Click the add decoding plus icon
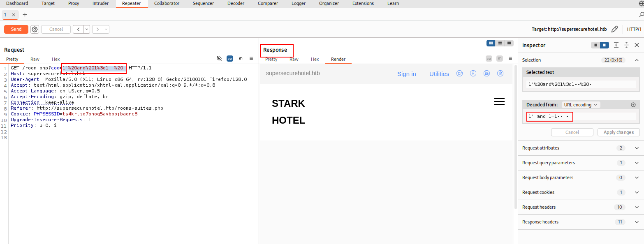This screenshot has width=644, height=244. (633, 105)
